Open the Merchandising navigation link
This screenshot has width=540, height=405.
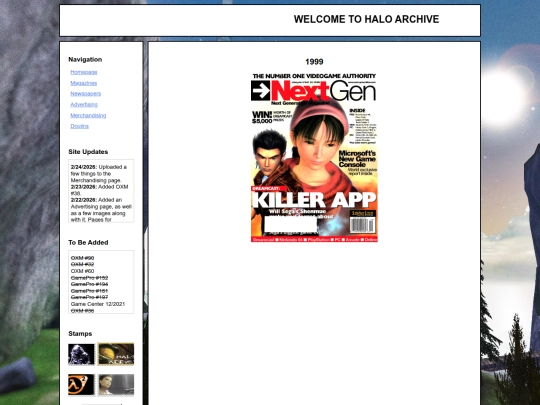[x=88, y=115]
